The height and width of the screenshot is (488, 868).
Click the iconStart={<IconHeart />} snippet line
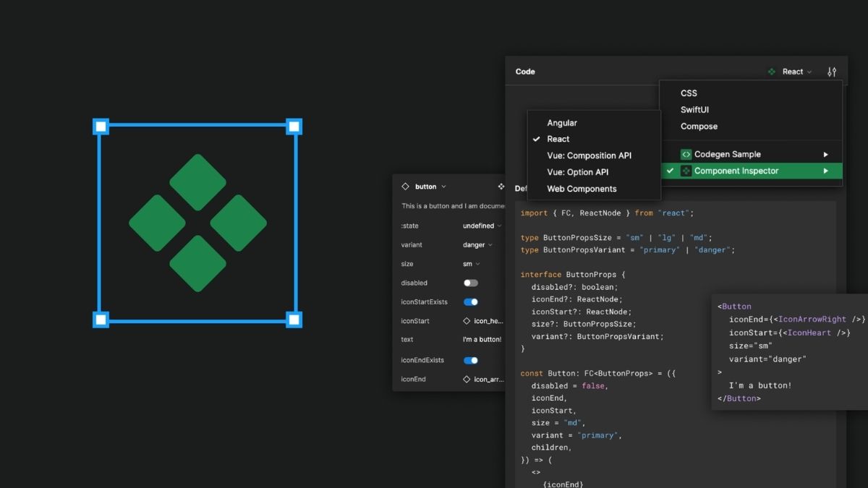coord(789,333)
